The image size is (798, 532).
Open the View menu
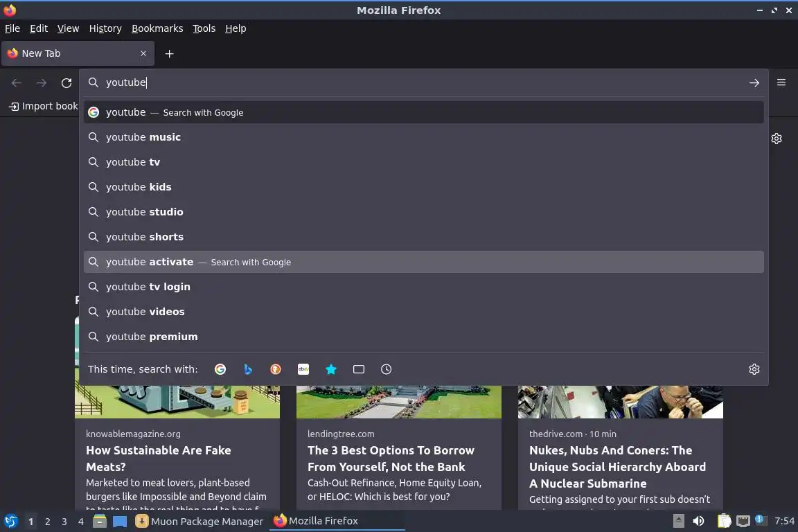[68, 28]
